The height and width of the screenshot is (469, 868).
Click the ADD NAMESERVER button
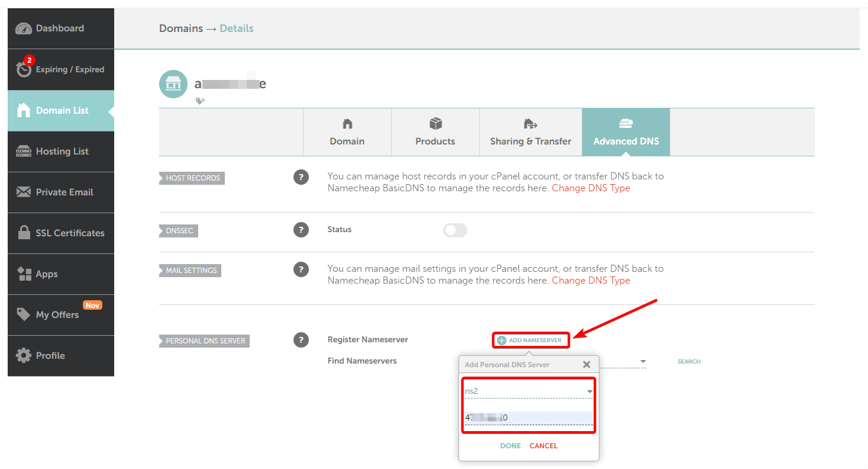(530, 340)
